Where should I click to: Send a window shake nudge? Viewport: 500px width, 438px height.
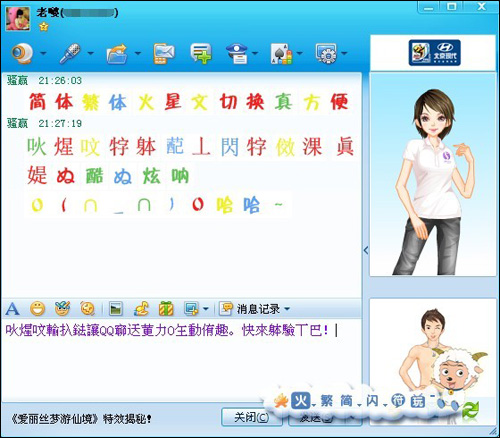tap(88, 309)
